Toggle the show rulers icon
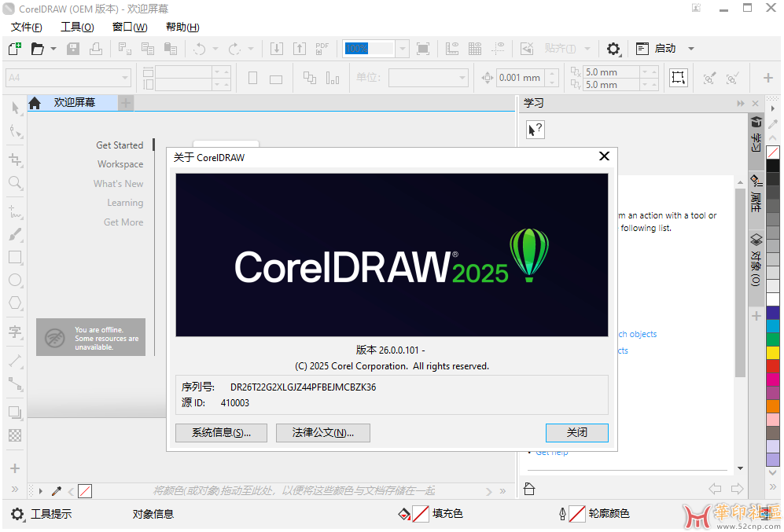 tap(452, 49)
